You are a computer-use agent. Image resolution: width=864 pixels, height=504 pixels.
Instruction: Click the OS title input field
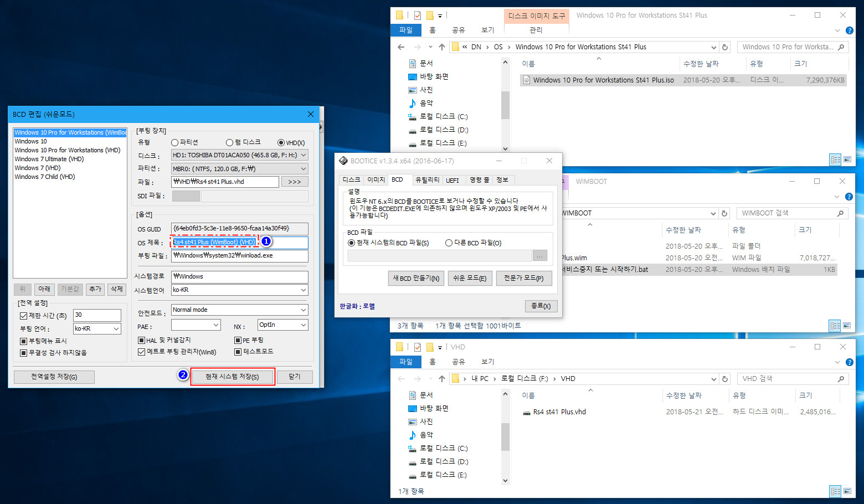pyautogui.click(x=239, y=242)
